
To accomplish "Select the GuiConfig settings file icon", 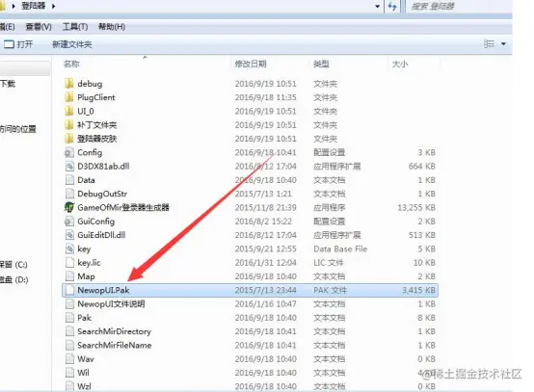I will (69, 222).
